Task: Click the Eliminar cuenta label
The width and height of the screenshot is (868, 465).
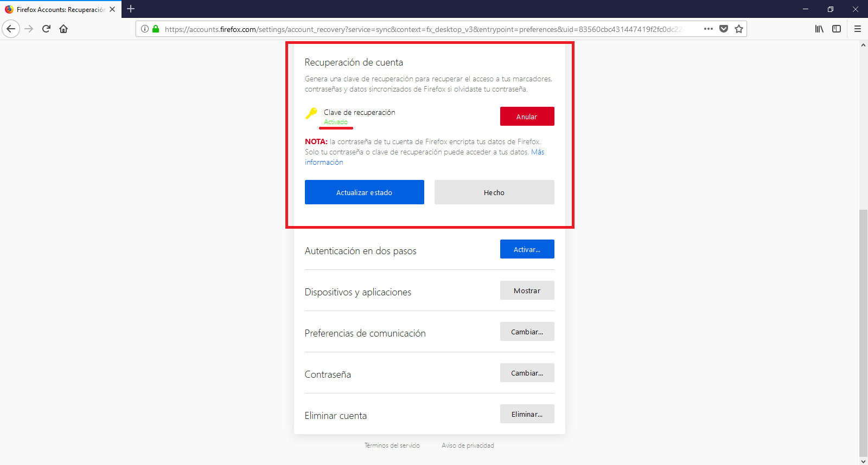Action: (x=336, y=416)
